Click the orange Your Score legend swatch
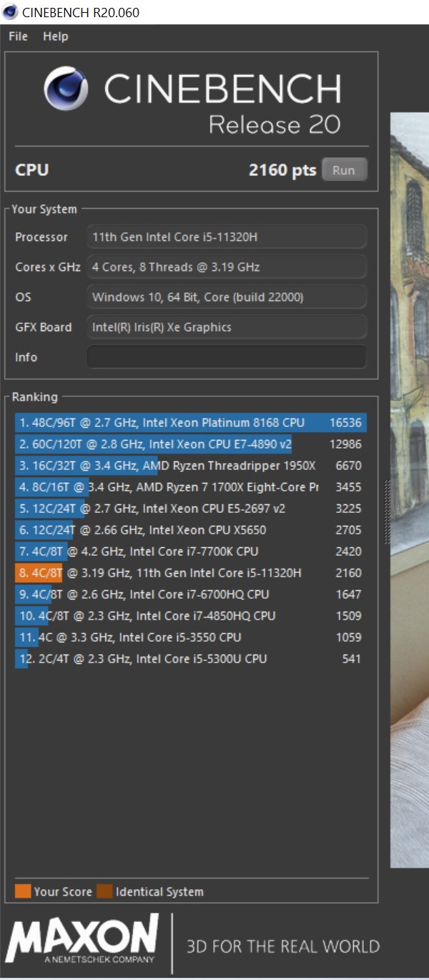 click(x=23, y=891)
